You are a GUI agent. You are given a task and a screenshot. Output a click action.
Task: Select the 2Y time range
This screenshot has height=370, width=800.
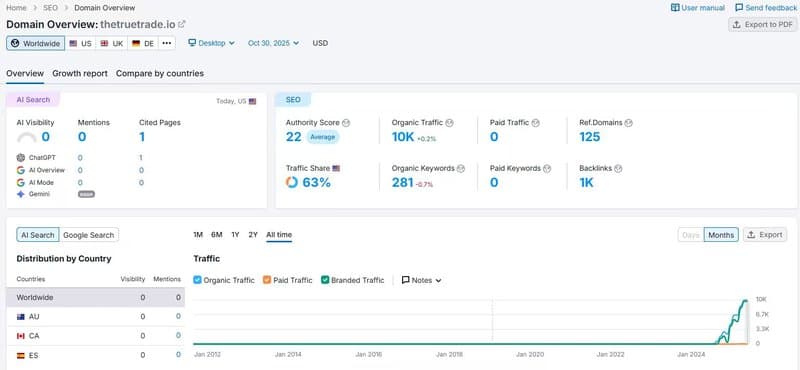tap(253, 235)
